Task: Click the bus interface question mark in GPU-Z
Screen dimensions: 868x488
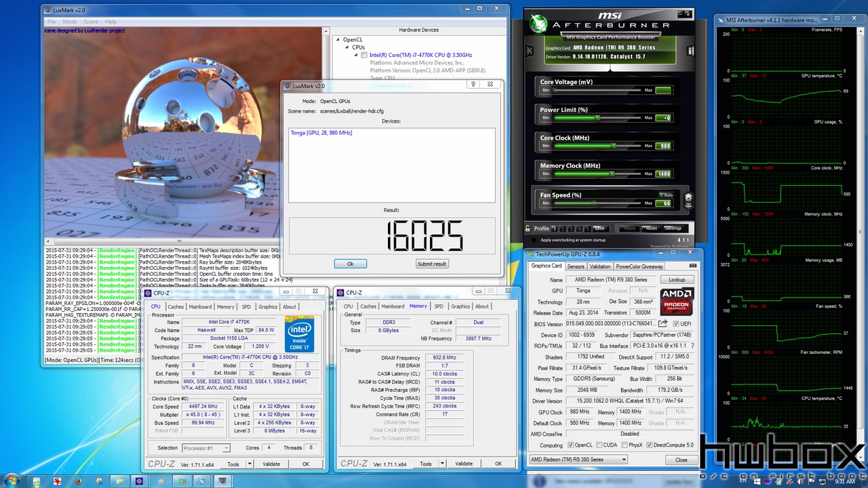Action: tap(692, 346)
